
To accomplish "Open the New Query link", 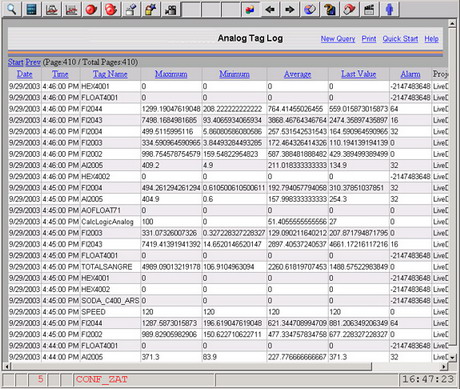I will coord(338,39).
